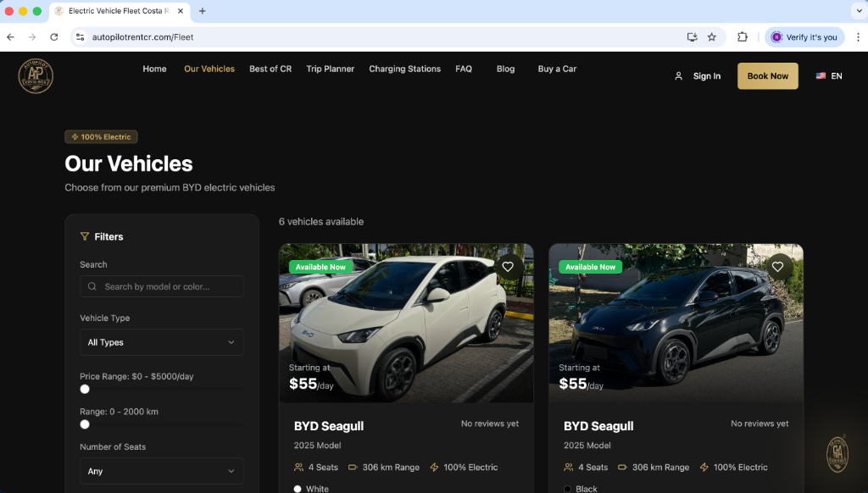
Task: Reload the Fleet page
Action: [53, 37]
